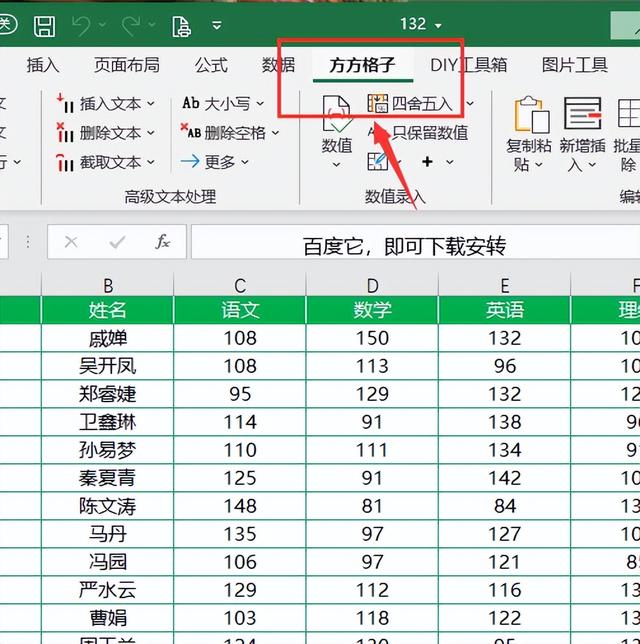Viewport: 640px width, 644px height.
Task: Select the name cell 戚婵
Action: pos(108,338)
